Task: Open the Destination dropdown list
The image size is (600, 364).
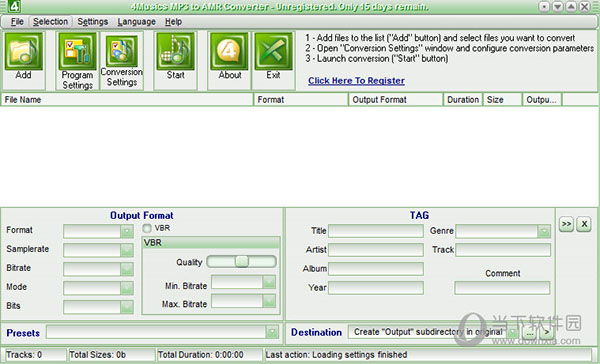Action: pos(513,332)
